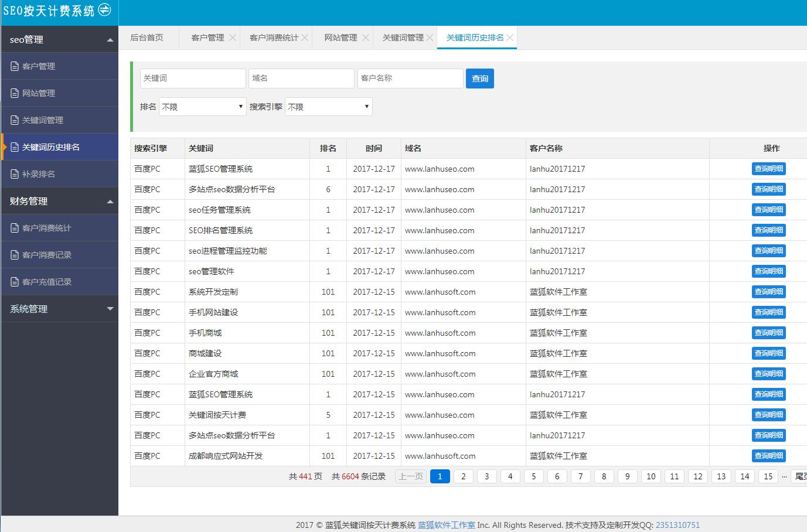Click the 上一页 previous page button
The height and width of the screenshot is (532, 807).
411,476
